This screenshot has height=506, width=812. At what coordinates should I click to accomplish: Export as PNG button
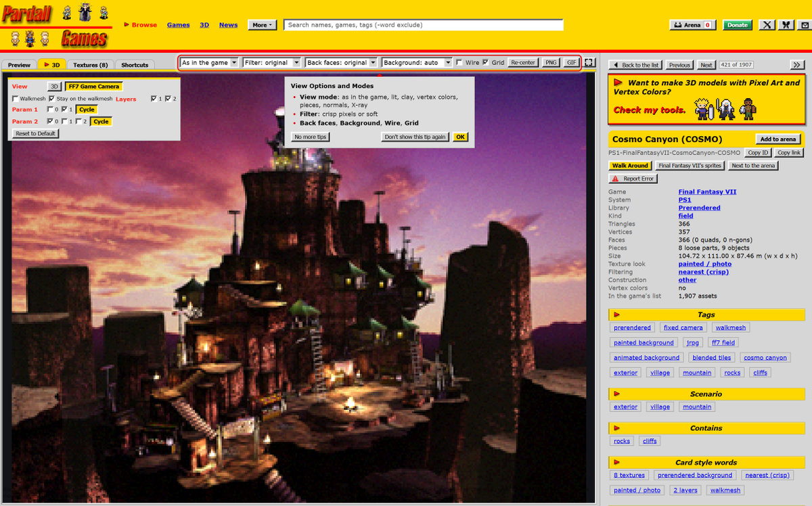coord(551,62)
